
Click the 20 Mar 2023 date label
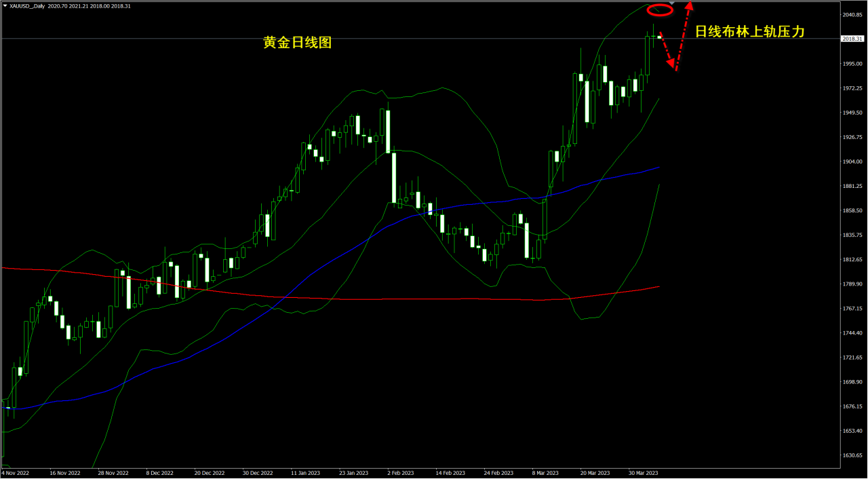[x=594, y=473]
